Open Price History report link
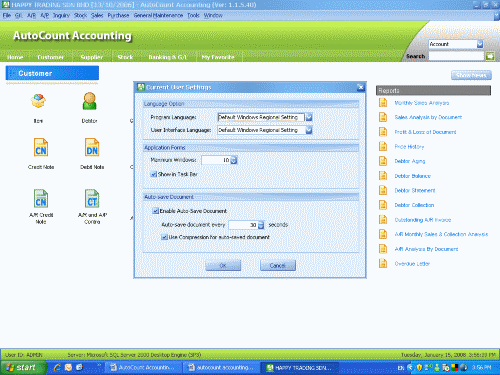 (409, 147)
